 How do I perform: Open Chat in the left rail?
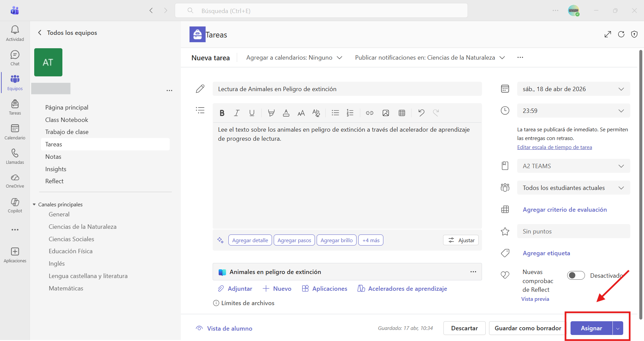click(x=15, y=58)
